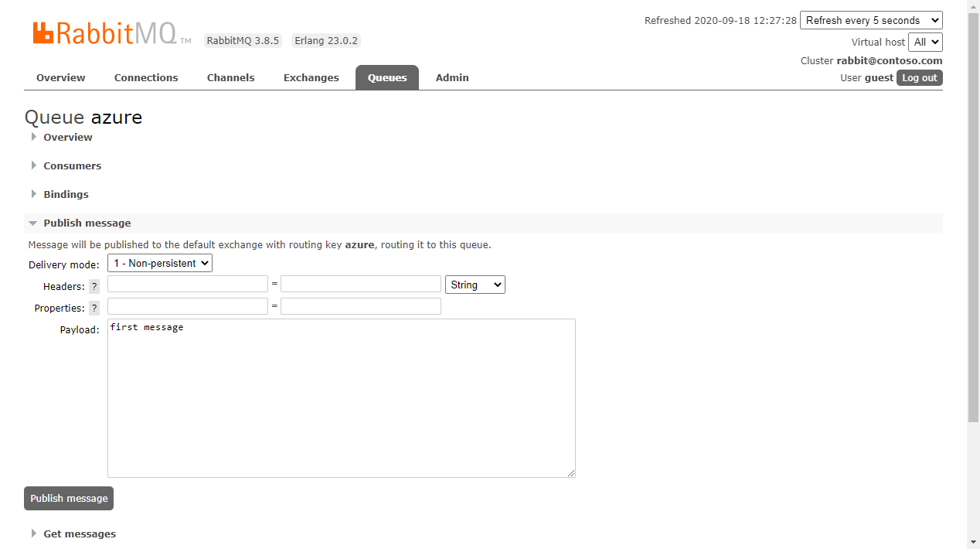Viewport: 980px width, 549px height.
Task: Open the Properties help tooltip icon
Action: pos(94,308)
